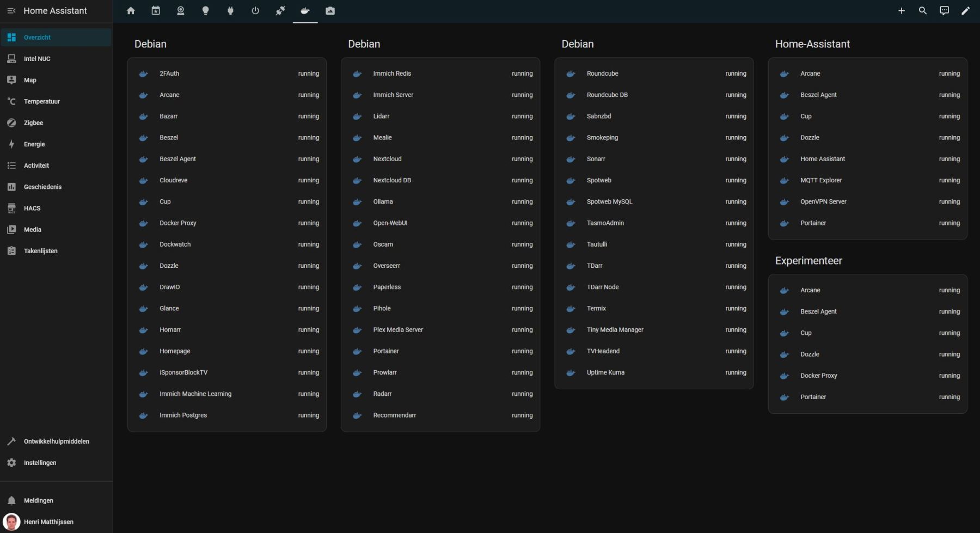Screen dimensions: 980x533
Task: Open HACS from the sidebar
Action: click(x=32, y=209)
